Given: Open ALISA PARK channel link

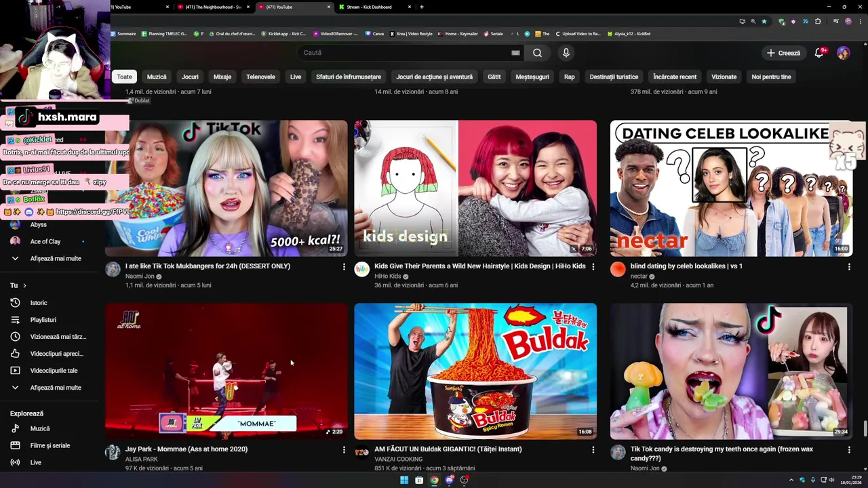Looking at the screenshot, I should [142, 459].
